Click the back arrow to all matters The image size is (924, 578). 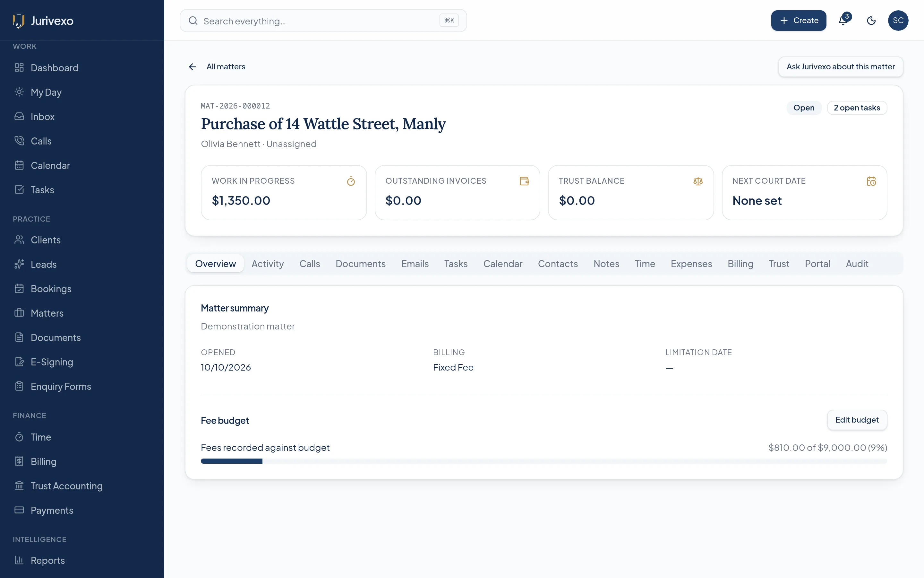(x=193, y=67)
